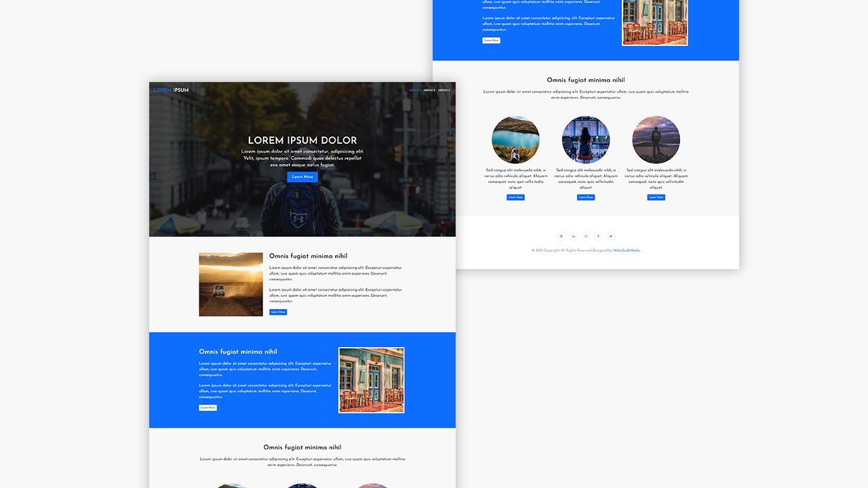
Task: Click the circular lake photo
Action: coord(515,140)
